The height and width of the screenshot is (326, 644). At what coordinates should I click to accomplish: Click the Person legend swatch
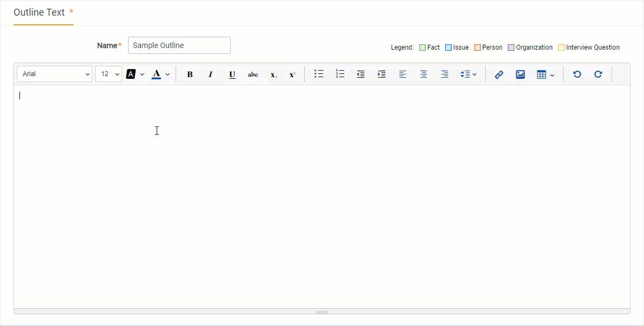477,47
